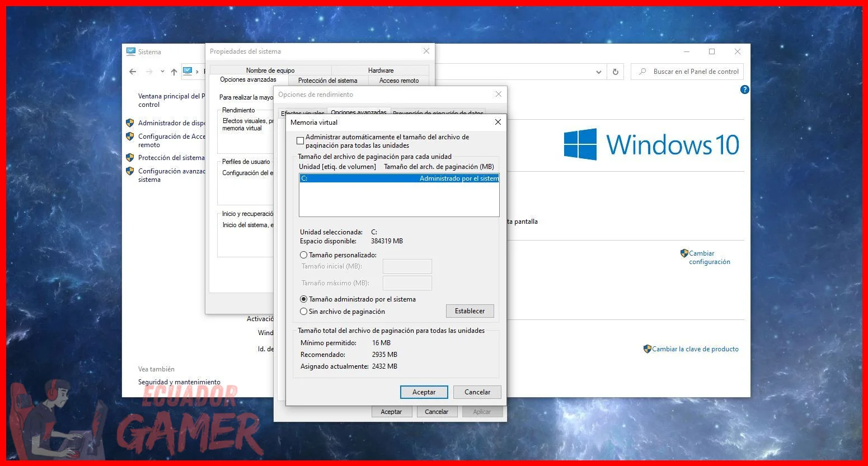Click the currently assigned value 2432 MB
Screen dimensions: 868x466
pyautogui.click(x=384, y=366)
